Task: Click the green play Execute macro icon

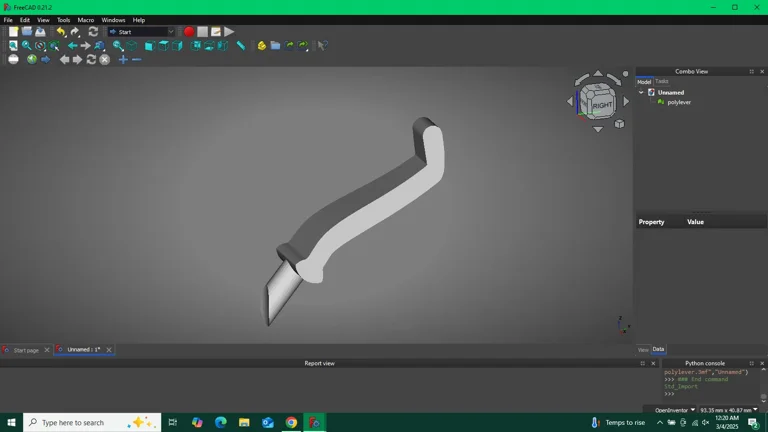Action: (229, 32)
